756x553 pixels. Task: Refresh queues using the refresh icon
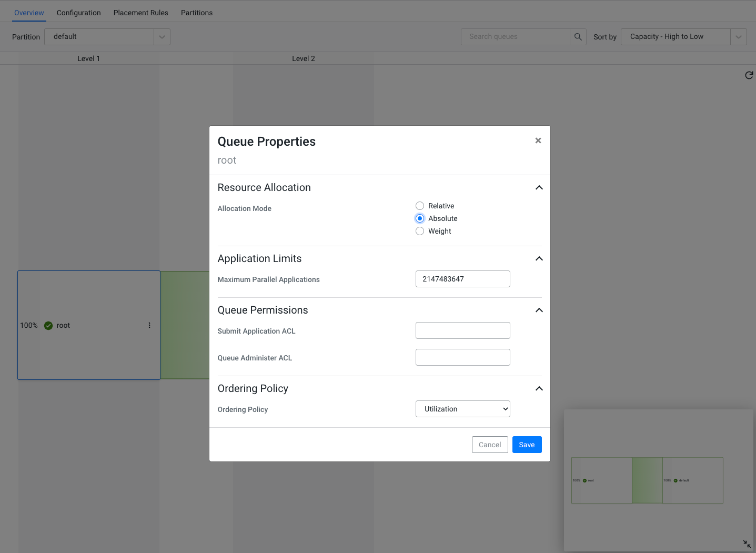pos(749,75)
